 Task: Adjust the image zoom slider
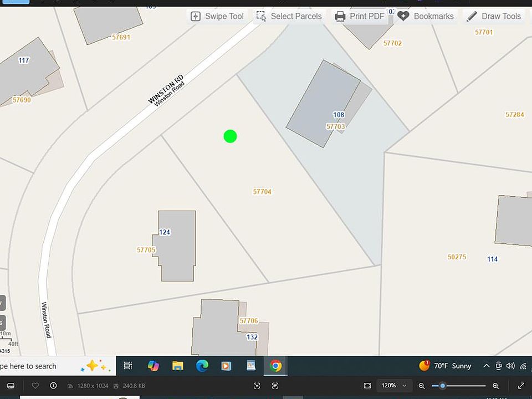point(443,386)
